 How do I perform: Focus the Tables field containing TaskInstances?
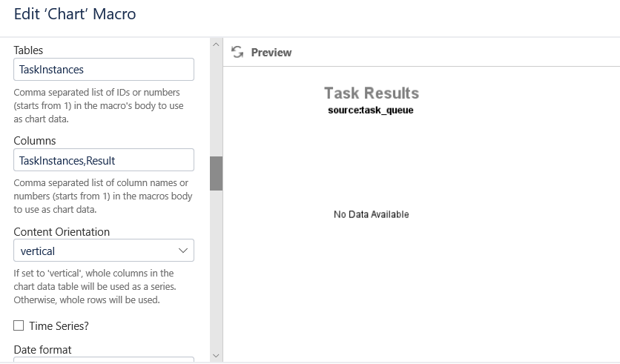tap(104, 70)
